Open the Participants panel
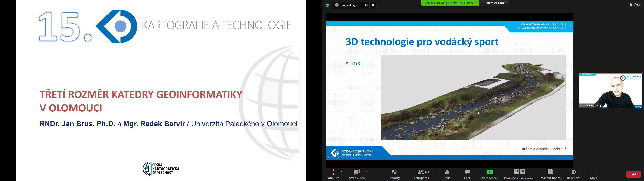This screenshot has width=644, height=181. click(421, 174)
